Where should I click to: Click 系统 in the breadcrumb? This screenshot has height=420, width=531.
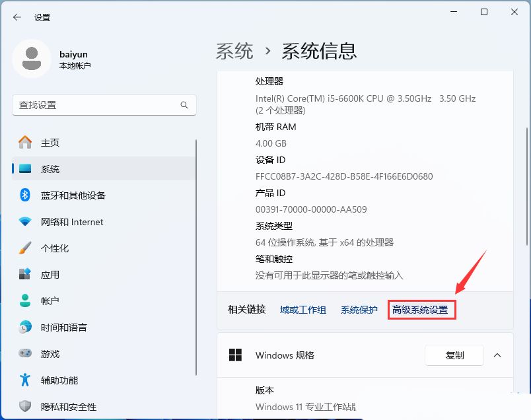click(234, 50)
